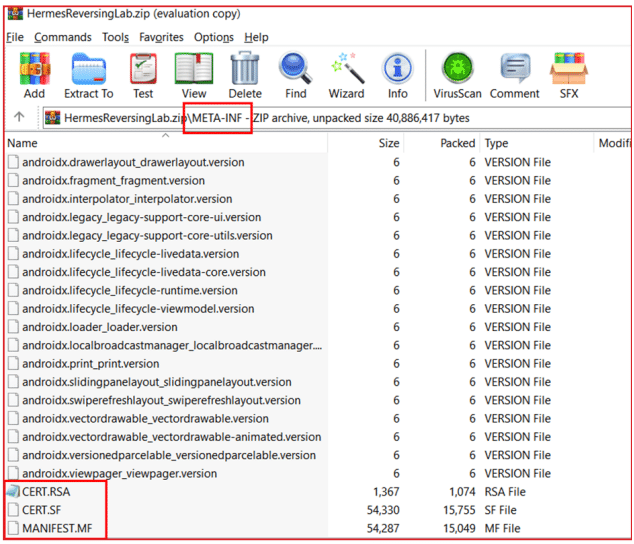Open the Favorites menu

pos(161,37)
